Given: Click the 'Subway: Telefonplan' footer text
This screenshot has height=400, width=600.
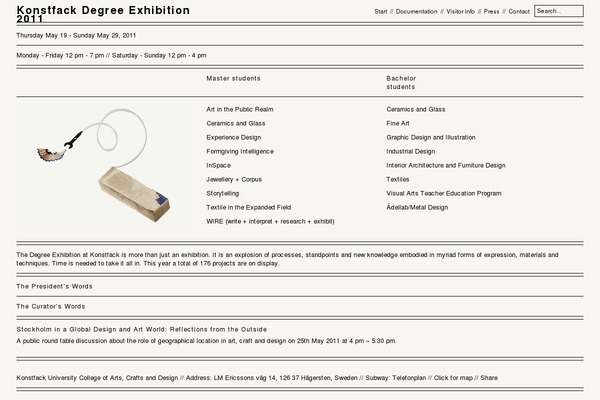Looking at the screenshot, I should click(396, 378).
